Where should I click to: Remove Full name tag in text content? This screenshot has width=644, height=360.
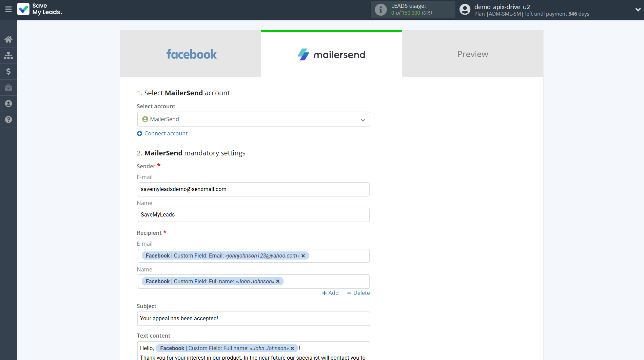[292, 348]
